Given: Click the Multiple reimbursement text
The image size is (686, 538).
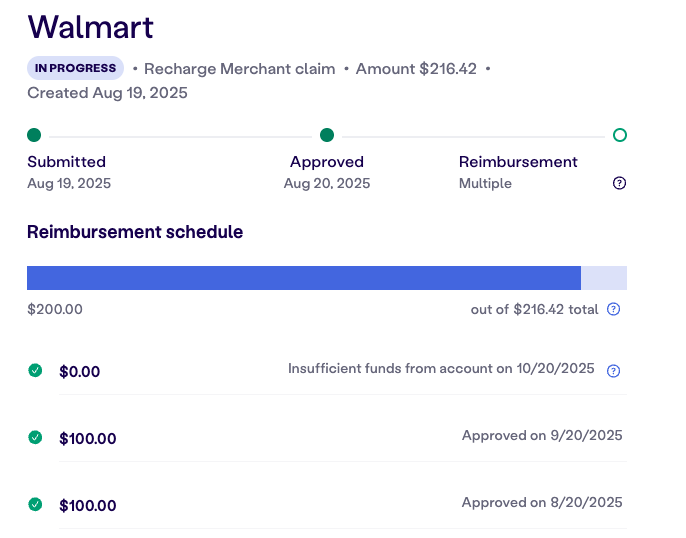Looking at the screenshot, I should coord(485,183).
